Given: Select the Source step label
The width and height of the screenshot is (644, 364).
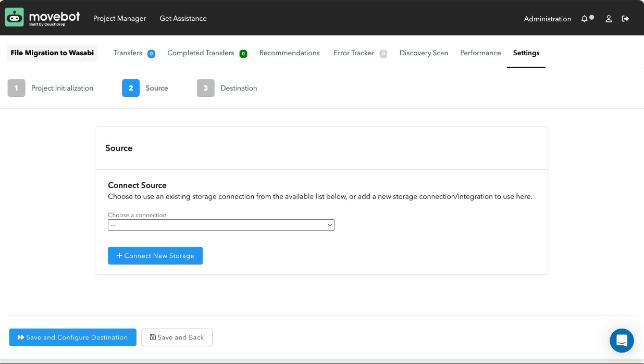Looking at the screenshot, I should (x=157, y=88).
